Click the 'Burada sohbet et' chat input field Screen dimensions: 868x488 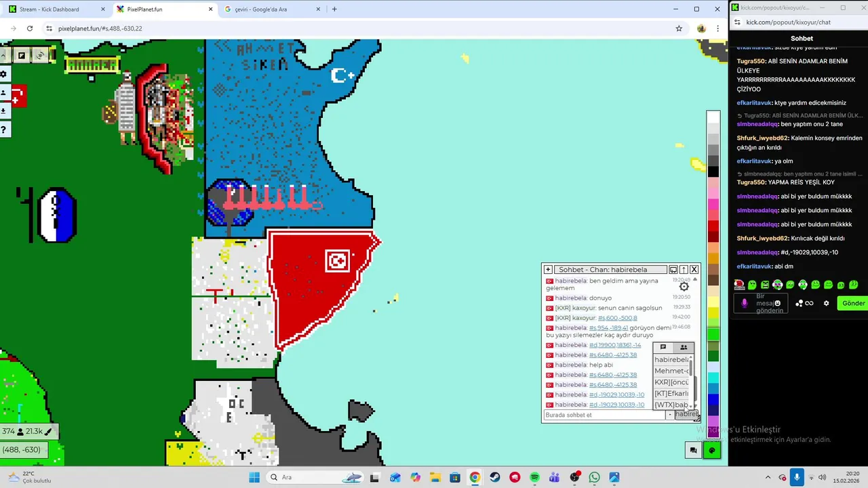pos(604,415)
